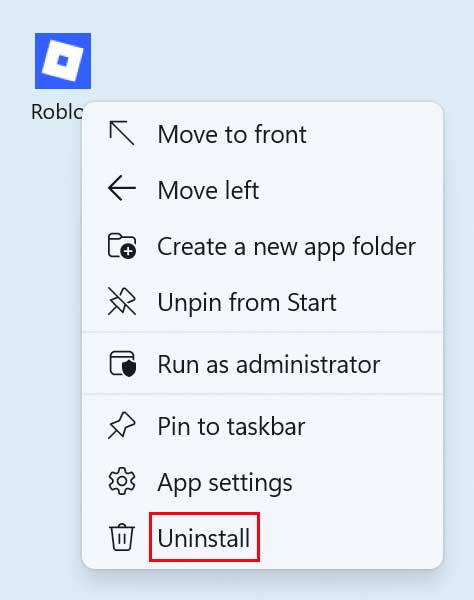Click the Roblox label under the tile
The height and width of the screenshot is (600, 474).
click(57, 112)
